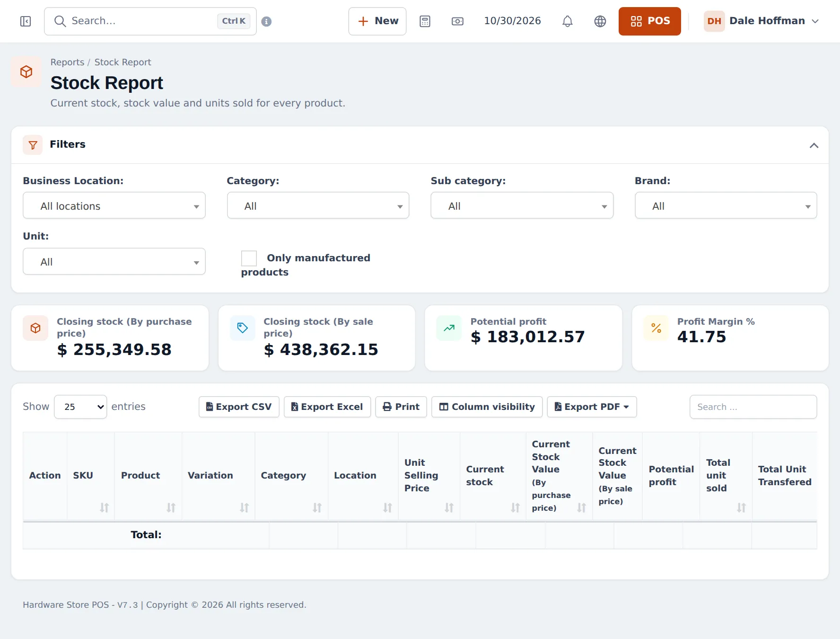Open the Sub category dropdown
Screen dimensions: 840x639
pyautogui.click(x=522, y=205)
